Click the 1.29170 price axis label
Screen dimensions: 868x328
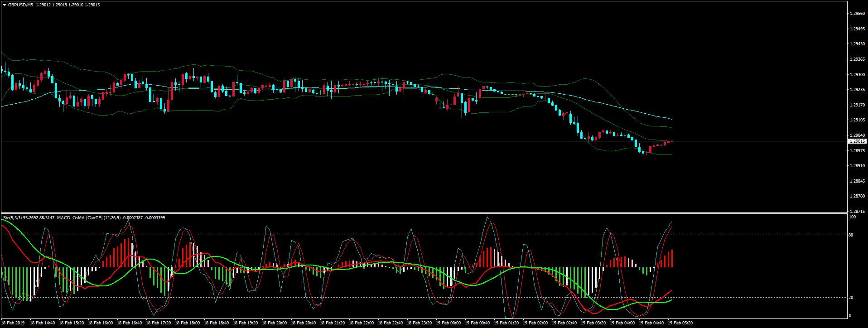click(857, 105)
